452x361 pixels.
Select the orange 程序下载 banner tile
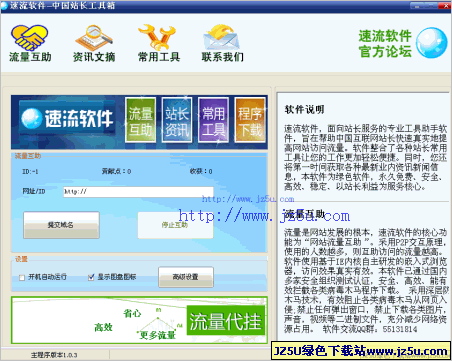250,120
